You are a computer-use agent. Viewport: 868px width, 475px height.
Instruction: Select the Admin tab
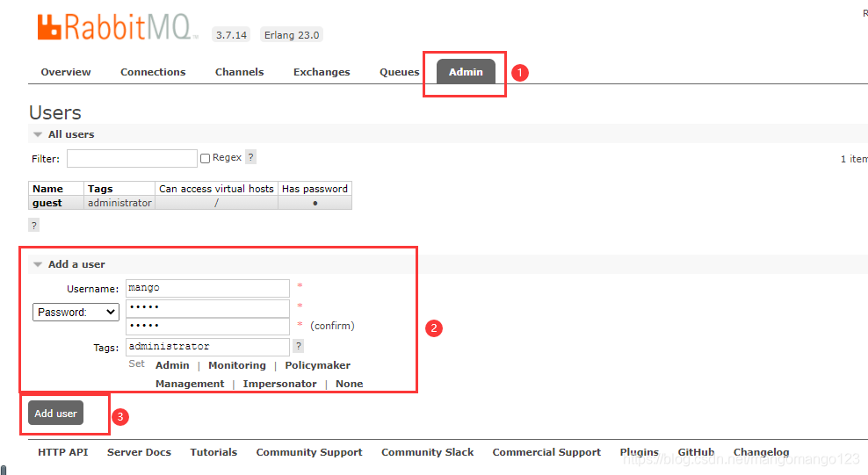466,72
